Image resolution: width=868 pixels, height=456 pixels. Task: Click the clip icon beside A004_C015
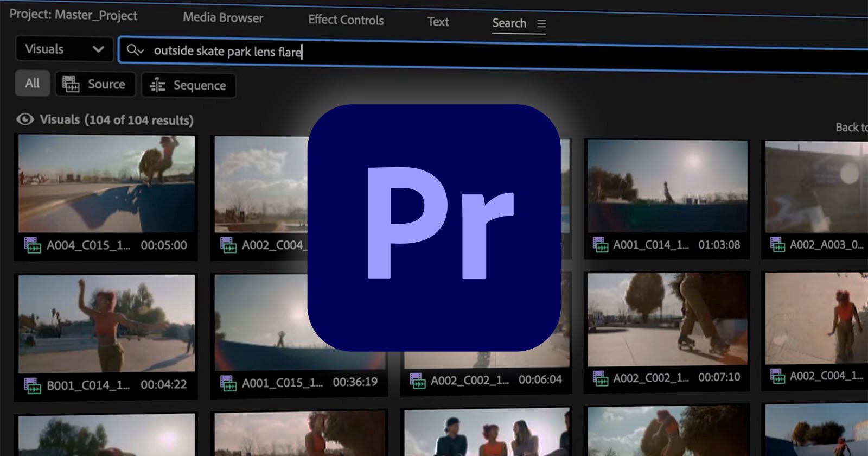coord(33,245)
